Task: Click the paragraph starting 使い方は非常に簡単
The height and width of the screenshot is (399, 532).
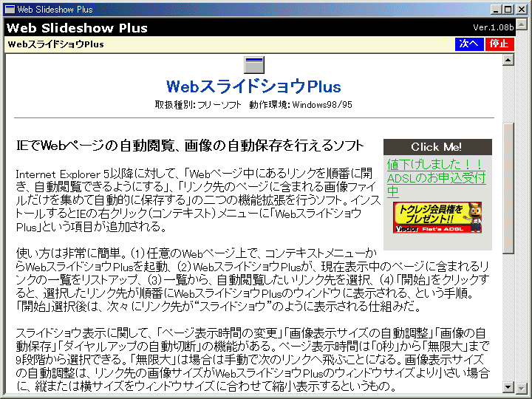Action: pyautogui.click(x=253, y=280)
